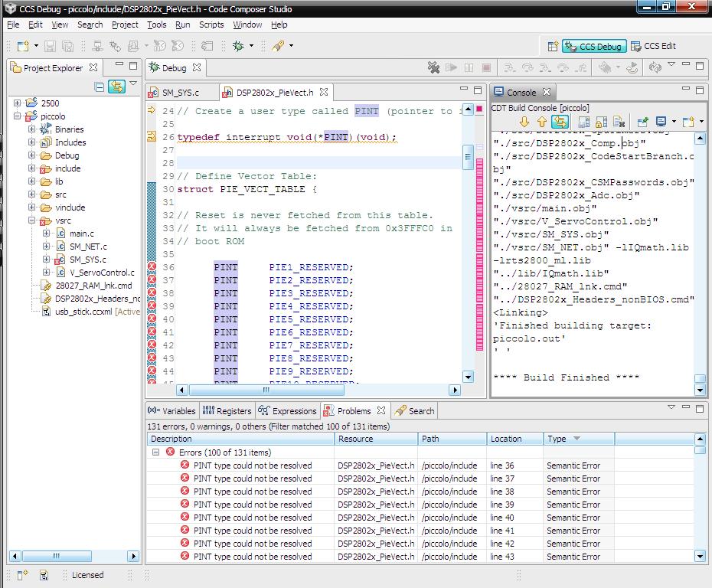712x588 pixels.
Task: Expand the Includes folder in piccolo project
Action: pos(32,142)
